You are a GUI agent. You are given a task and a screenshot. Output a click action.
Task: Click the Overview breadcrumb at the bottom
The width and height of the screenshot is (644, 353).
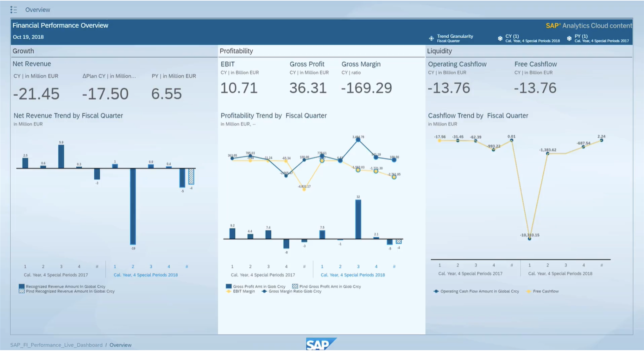coord(120,345)
